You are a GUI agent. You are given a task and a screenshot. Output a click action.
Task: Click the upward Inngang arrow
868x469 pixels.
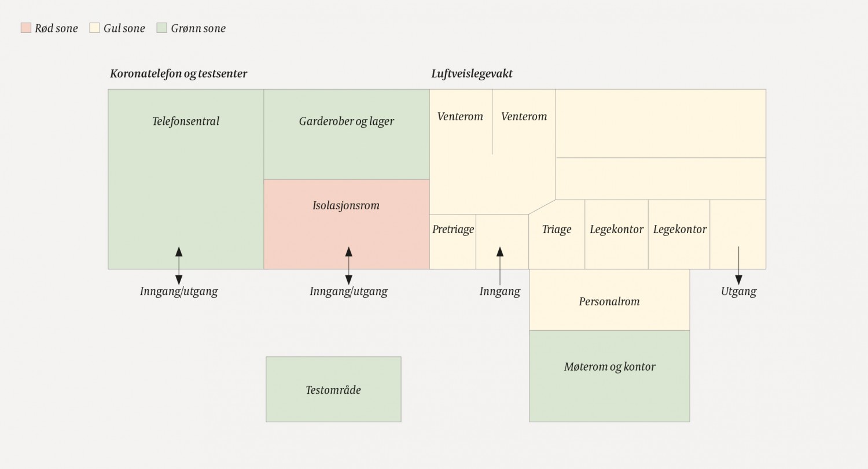(500, 265)
